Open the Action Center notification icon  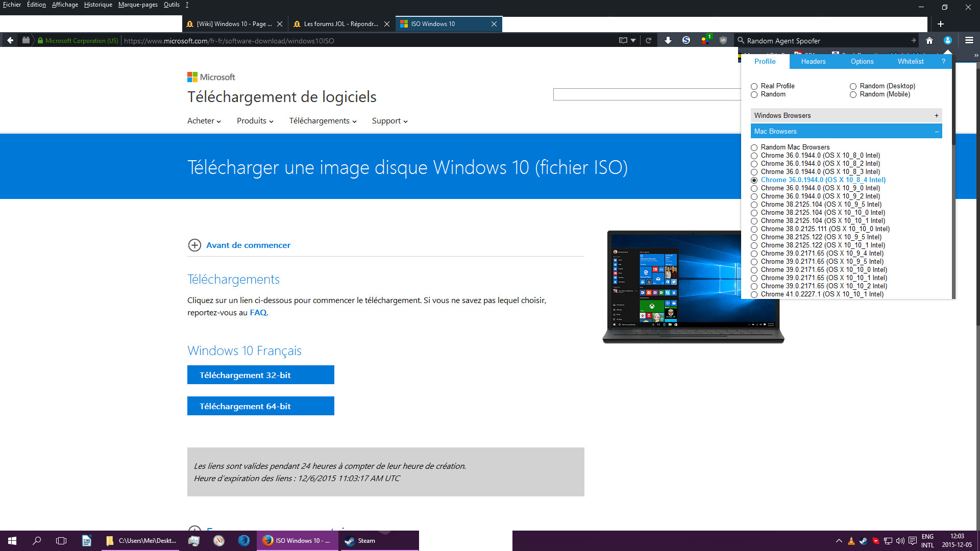coord(913,541)
